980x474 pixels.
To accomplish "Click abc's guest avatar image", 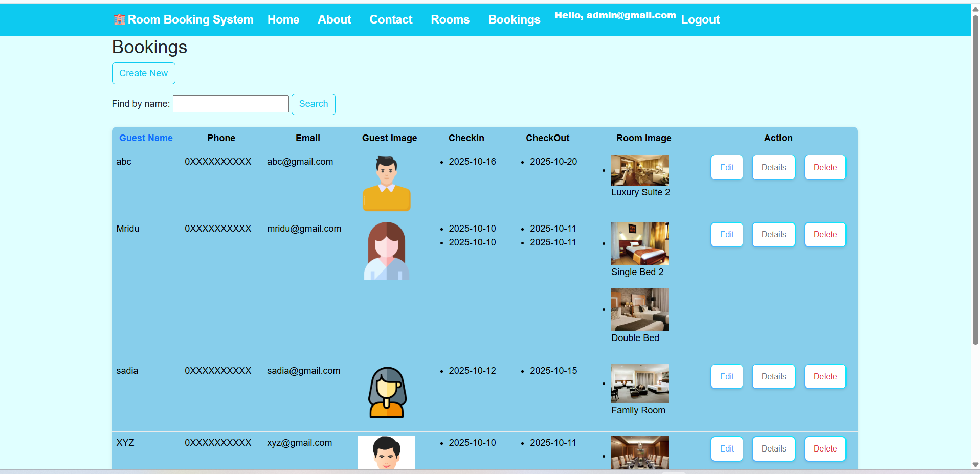I will [387, 183].
